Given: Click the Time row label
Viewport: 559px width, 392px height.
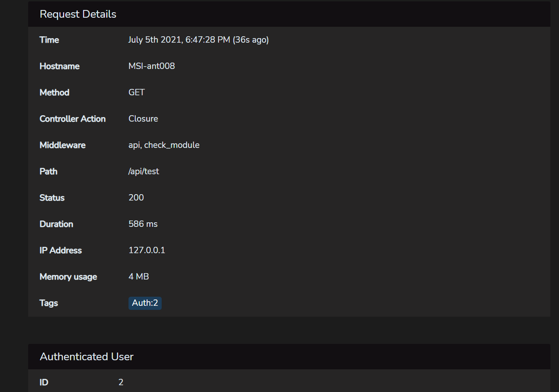Looking at the screenshot, I should [x=49, y=39].
